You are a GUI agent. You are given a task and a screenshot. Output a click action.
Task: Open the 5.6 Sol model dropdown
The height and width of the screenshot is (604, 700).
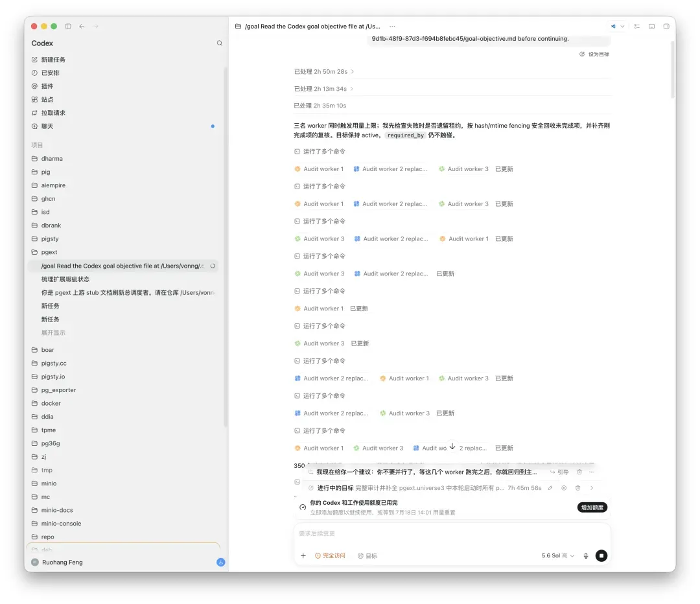point(557,556)
